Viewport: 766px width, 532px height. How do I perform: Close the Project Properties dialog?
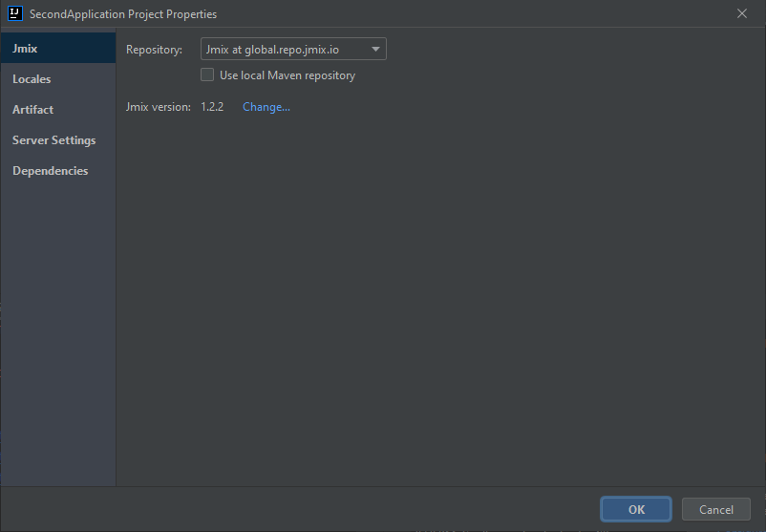(741, 13)
